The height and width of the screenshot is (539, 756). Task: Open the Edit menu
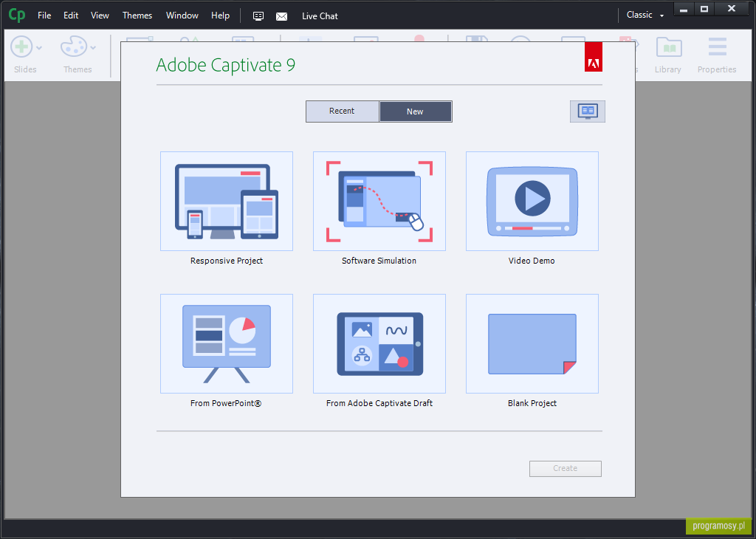(x=71, y=16)
